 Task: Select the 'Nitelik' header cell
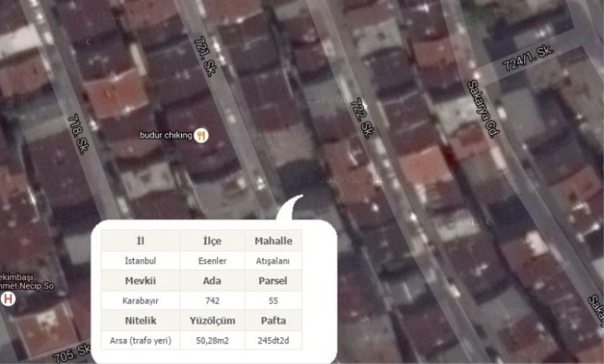[x=140, y=320]
